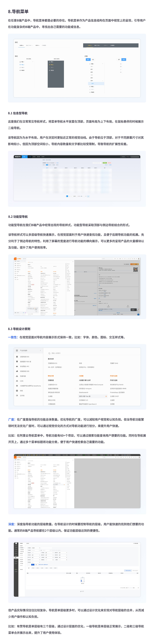Open 实时数仓 Hologres link
The height and width of the screenshot is (644, 154).
(x=85, y=389)
